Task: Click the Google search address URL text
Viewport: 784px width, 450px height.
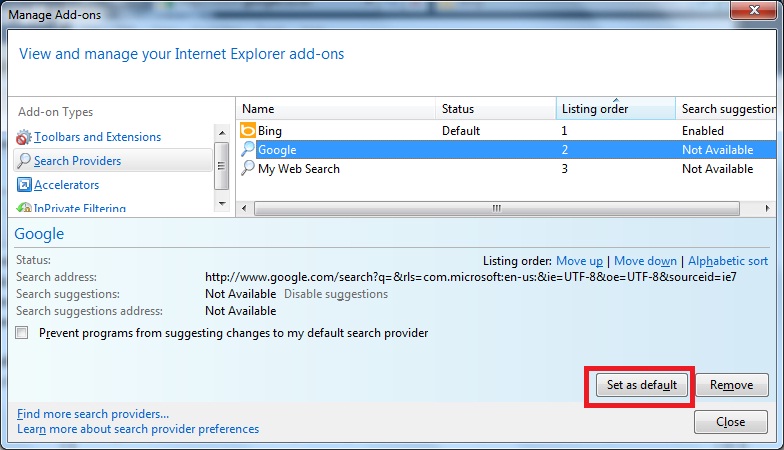Action: (x=470, y=277)
